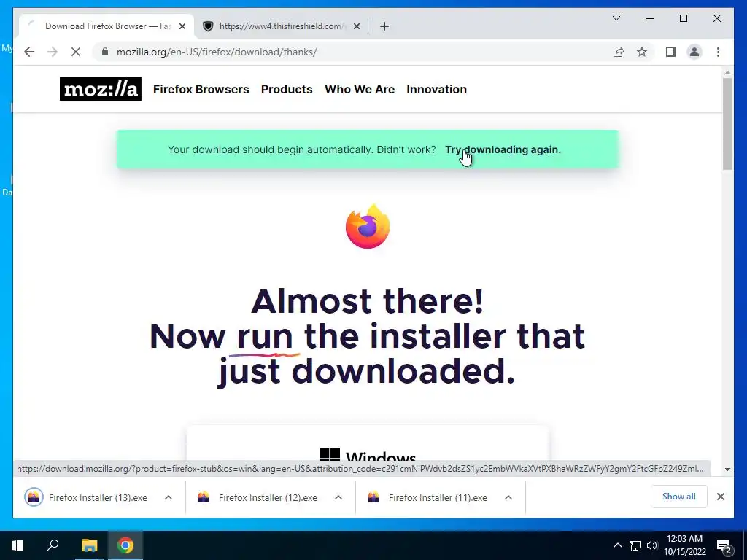
Task: Open the Who We Are menu
Action: pos(360,89)
